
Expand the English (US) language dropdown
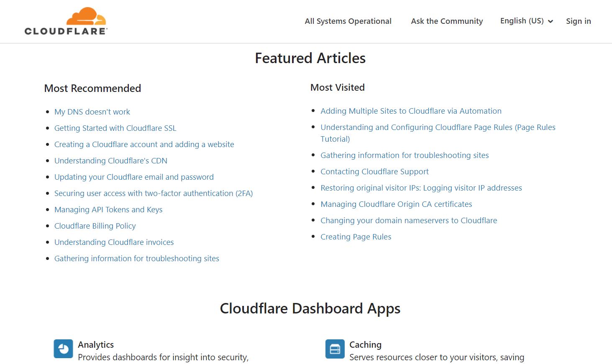pyautogui.click(x=527, y=21)
